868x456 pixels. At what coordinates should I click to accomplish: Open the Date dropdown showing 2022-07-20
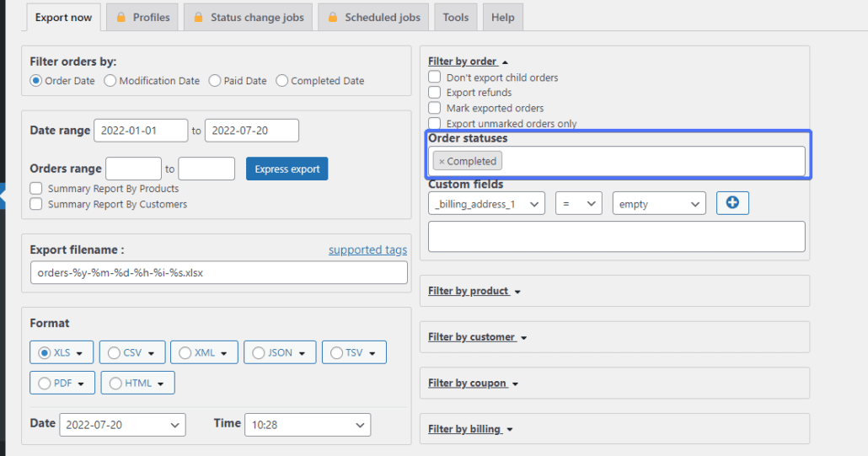click(x=123, y=425)
